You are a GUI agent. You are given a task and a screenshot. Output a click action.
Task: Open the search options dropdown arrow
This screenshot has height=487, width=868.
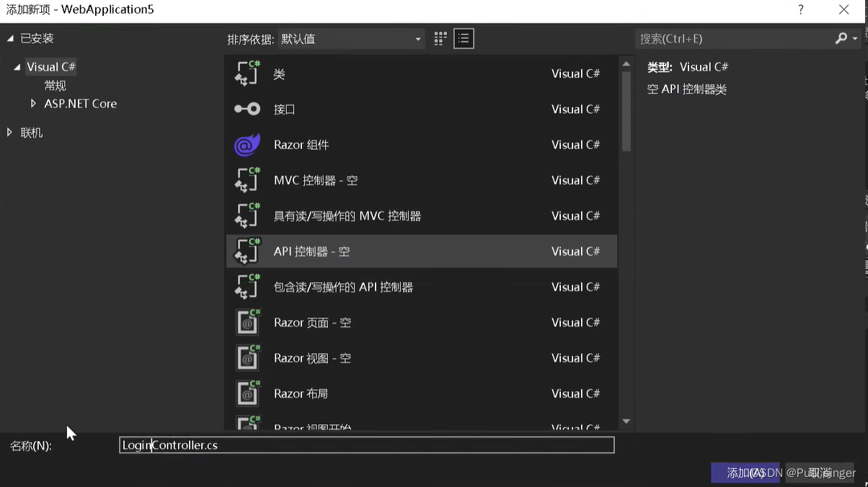pyautogui.click(x=855, y=39)
